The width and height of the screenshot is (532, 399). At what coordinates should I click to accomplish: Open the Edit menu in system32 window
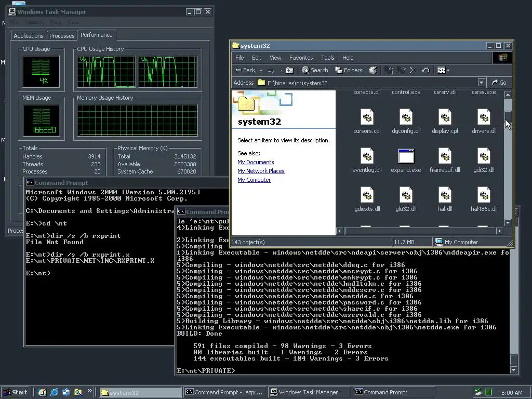click(257, 58)
